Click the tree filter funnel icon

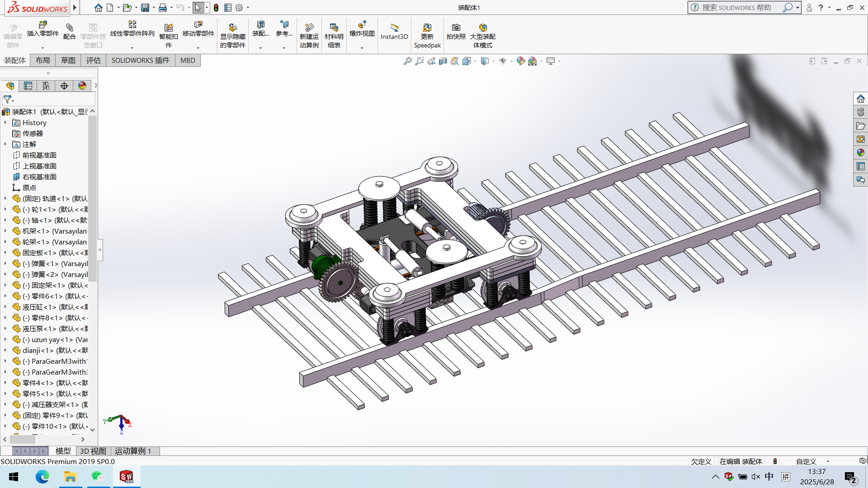click(8, 99)
